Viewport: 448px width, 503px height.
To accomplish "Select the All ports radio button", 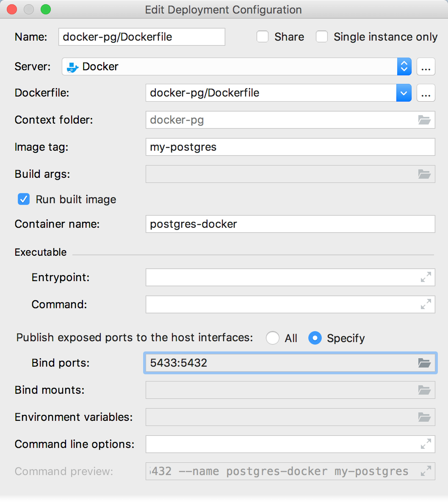I will pos(272,338).
